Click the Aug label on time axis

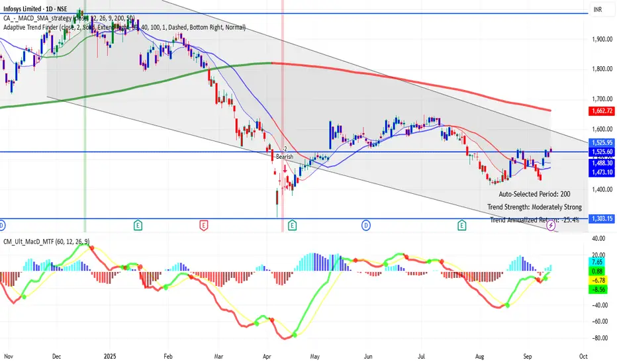coord(480,357)
